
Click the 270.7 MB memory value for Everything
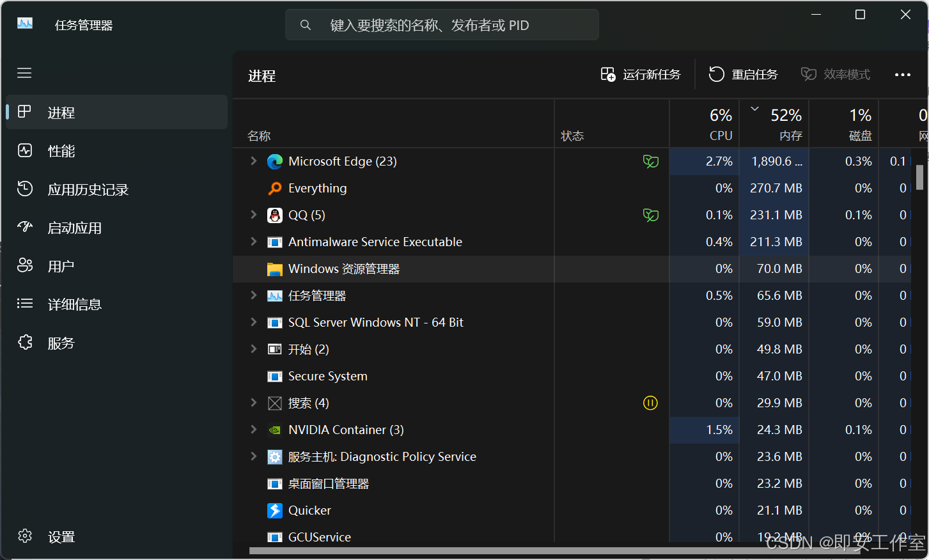click(776, 189)
